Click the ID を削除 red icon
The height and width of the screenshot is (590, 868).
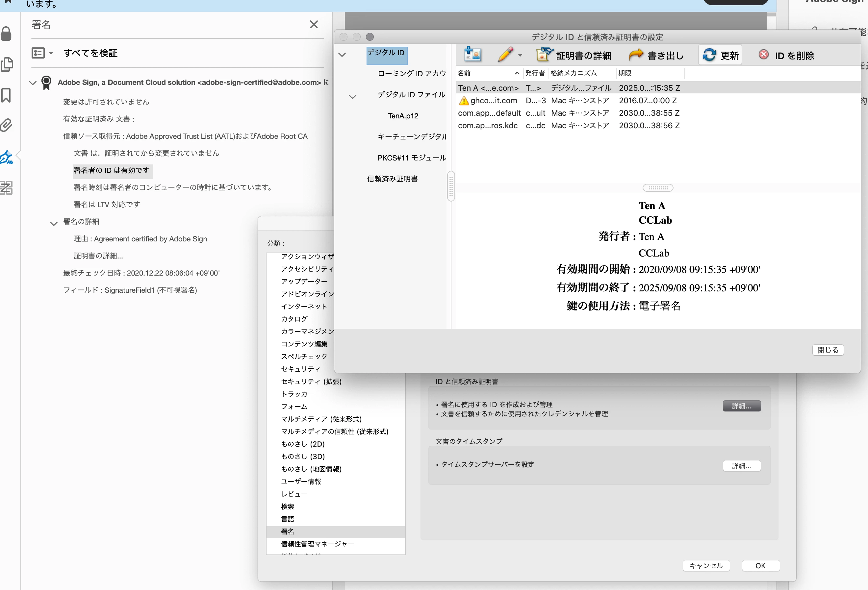(763, 55)
